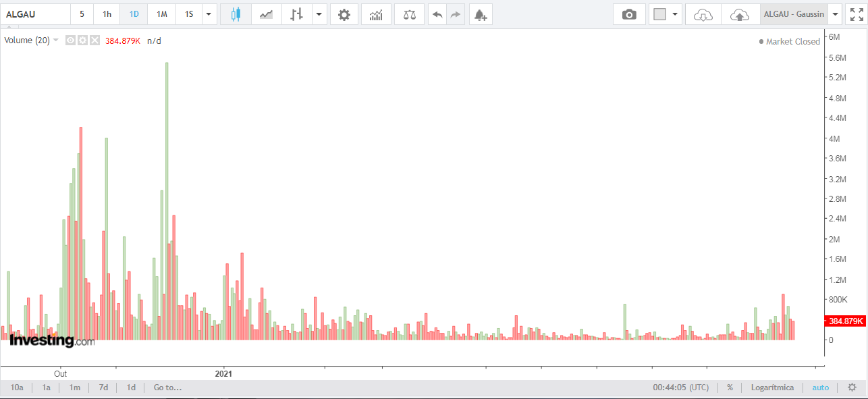Load a saved chart from cloud
Viewport: 868px width, 399px height.
tap(703, 14)
